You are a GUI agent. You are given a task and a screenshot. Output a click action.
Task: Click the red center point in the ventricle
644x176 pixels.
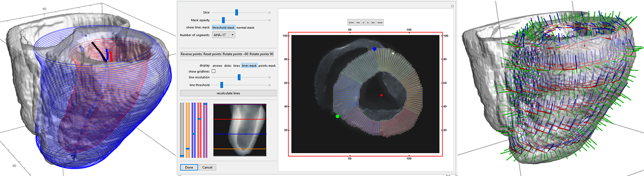coord(381,95)
